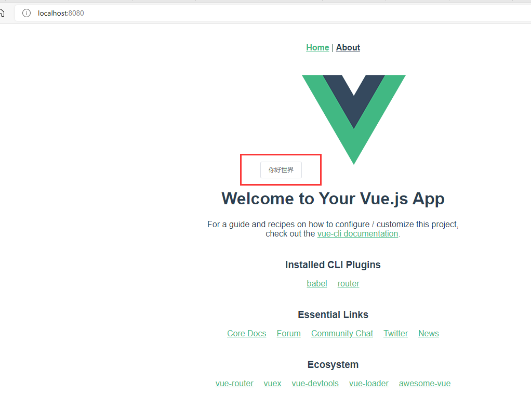This screenshot has height=420, width=531.
Task: Visit the Forum link
Action: pyautogui.click(x=288, y=333)
